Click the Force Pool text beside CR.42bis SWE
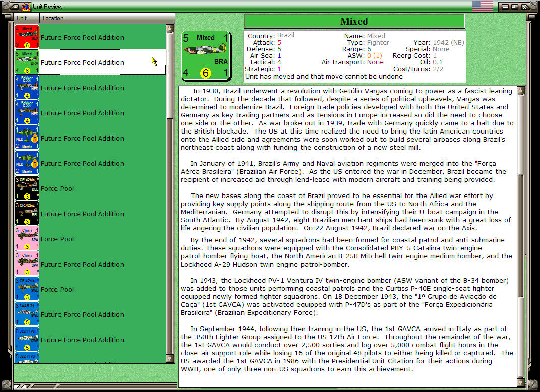The image size is (540, 392). tap(57, 289)
